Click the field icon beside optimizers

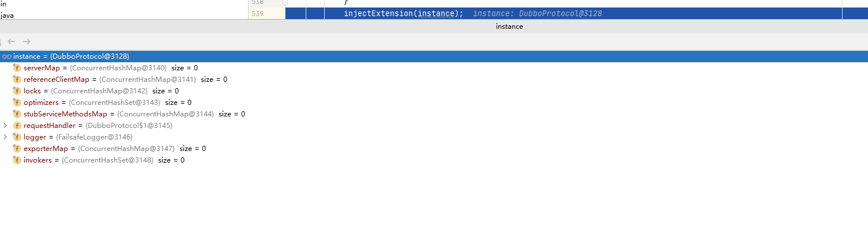point(17,103)
